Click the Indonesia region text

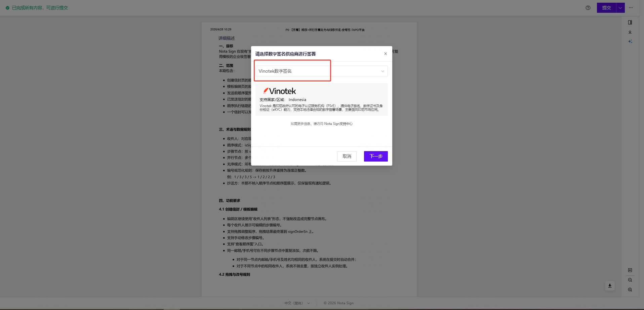(297, 100)
